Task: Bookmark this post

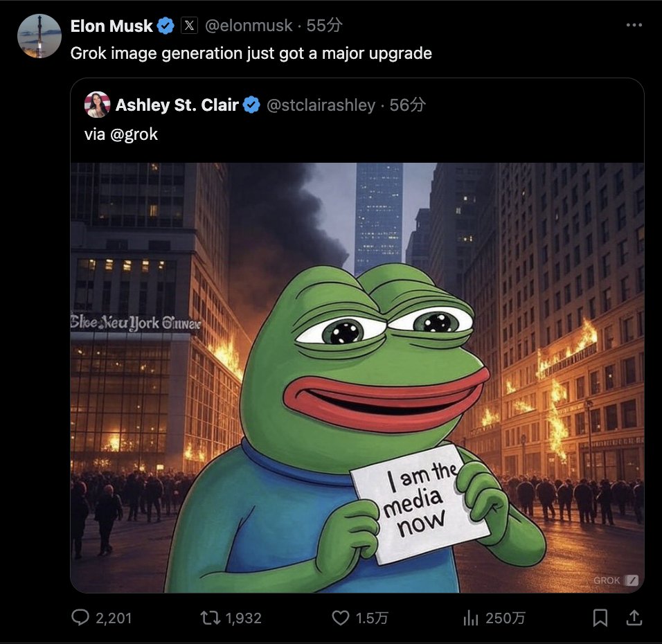Action: point(600,618)
